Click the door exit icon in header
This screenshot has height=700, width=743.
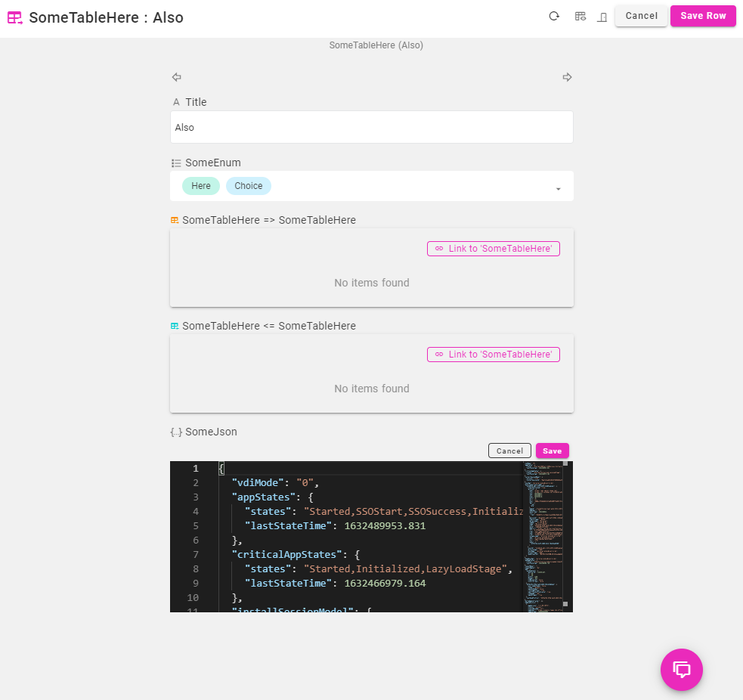tap(602, 17)
